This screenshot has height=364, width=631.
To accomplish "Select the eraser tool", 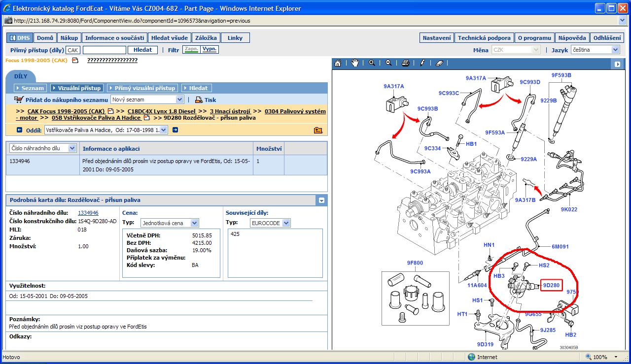I will [440, 63].
